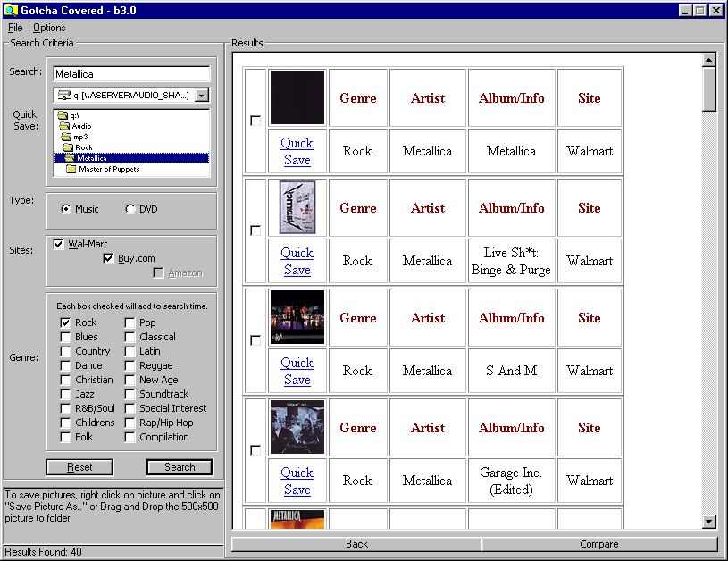Click into the Search text field
728x561 pixels.
point(131,74)
